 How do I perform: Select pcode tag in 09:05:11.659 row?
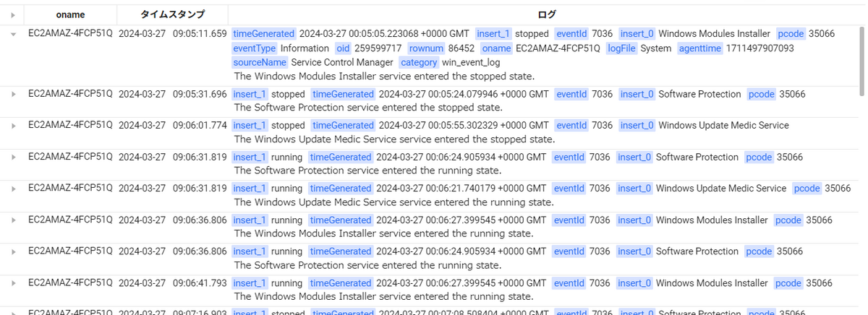click(791, 33)
